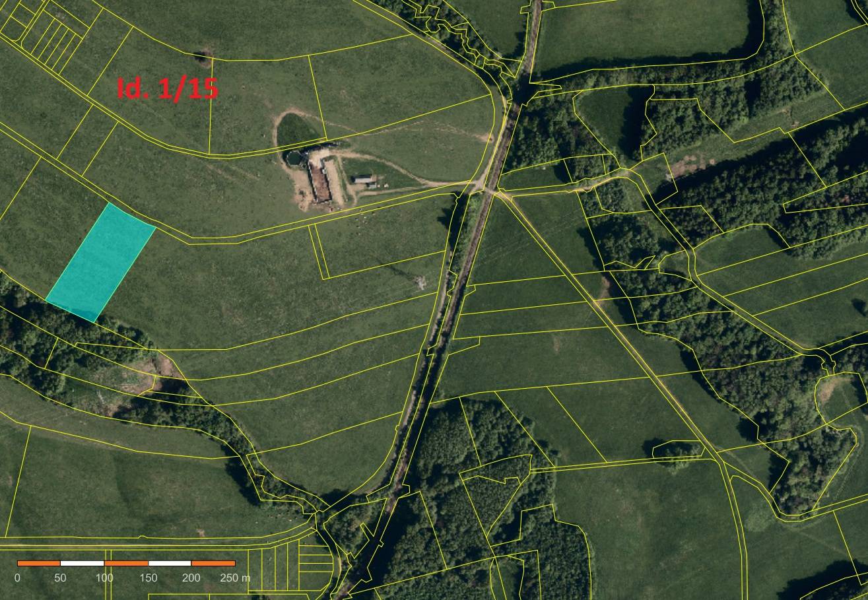Click the "200" scale bar label
Image resolution: width=868 pixels, height=600 pixels.
point(191,578)
